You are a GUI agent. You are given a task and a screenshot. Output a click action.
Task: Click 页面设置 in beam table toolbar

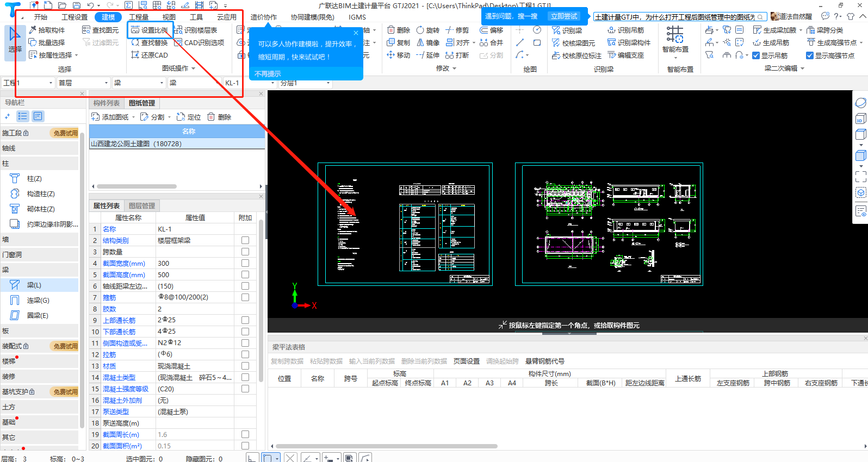point(467,361)
